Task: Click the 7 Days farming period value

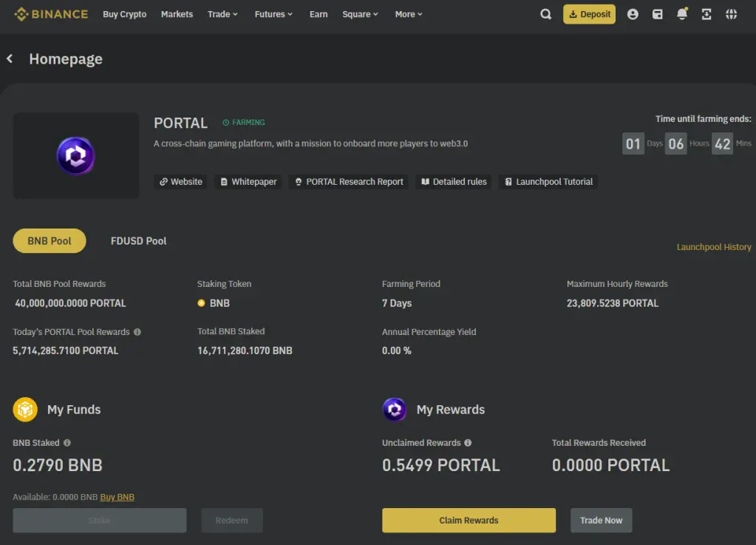Action: click(397, 303)
